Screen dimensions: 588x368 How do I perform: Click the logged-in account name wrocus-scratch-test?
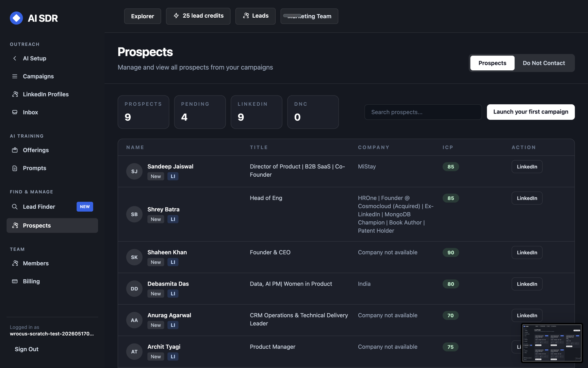tap(52, 334)
